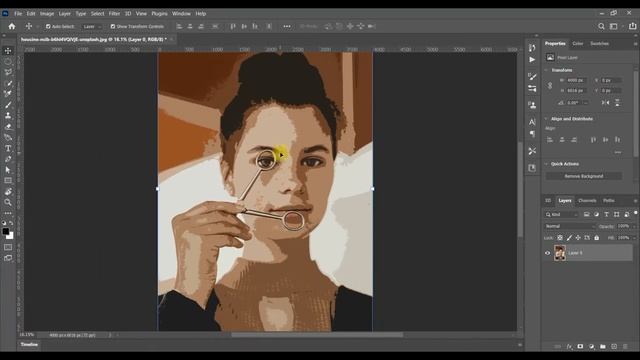This screenshot has height=360, width=640.
Task: Select the Elliptical Marquee tool
Action: [8, 62]
